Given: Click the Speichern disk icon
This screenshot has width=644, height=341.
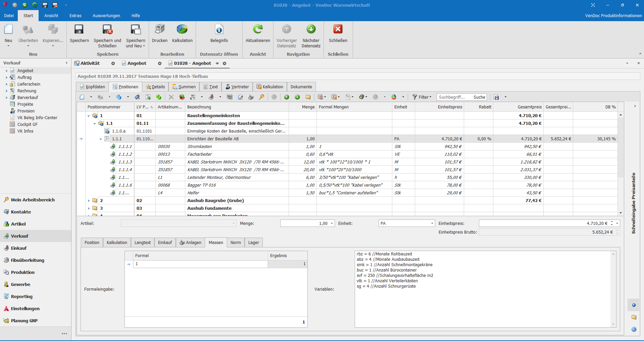Looking at the screenshot, I should pos(79,30).
